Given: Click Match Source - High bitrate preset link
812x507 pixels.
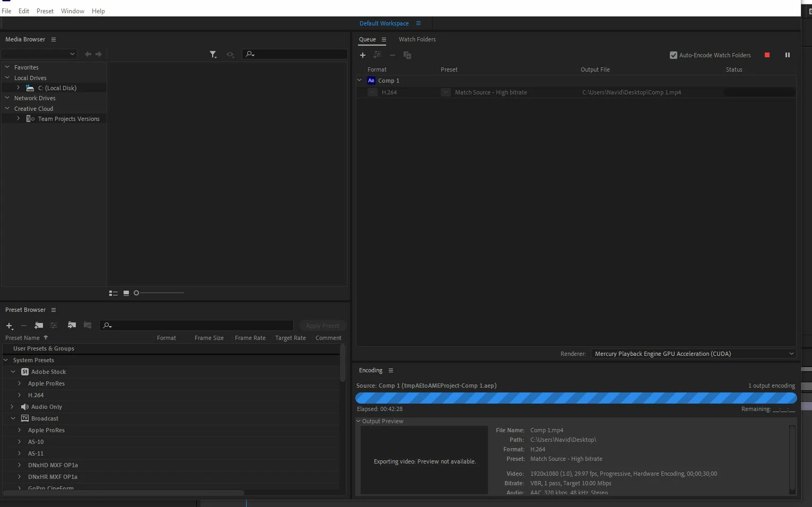Looking at the screenshot, I should tap(491, 92).
